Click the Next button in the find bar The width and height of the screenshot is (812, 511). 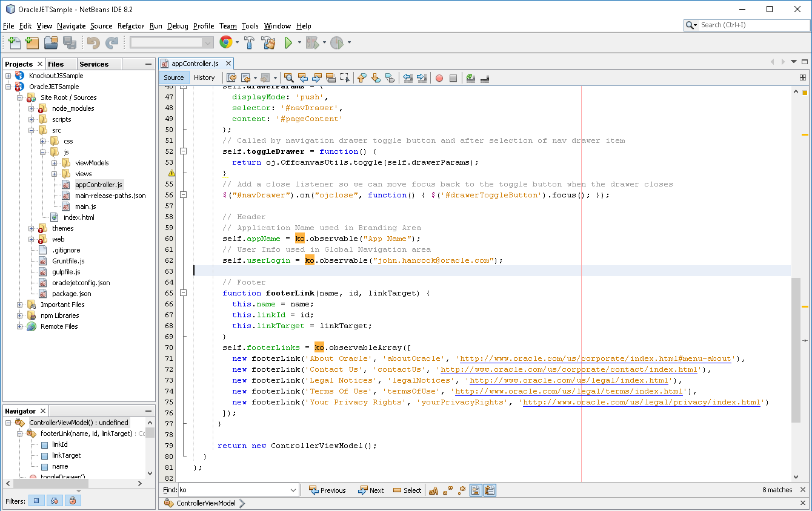click(370, 490)
